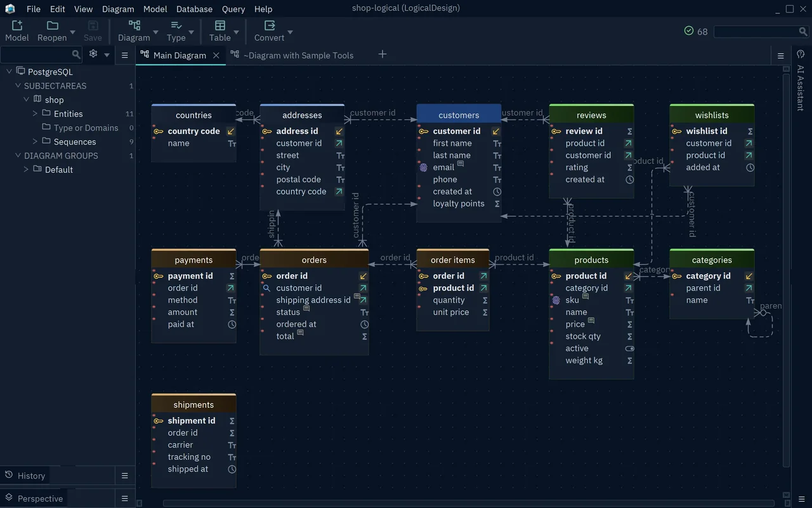Viewport: 812px width, 508px height.
Task: Click the Reopen folder icon
Action: [53, 25]
